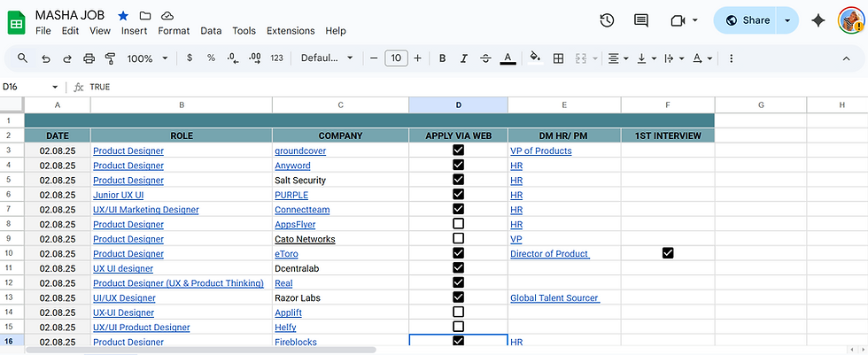Uncheck Apply Via Web for groundcover
This screenshot has height=355, width=868.
459,150
